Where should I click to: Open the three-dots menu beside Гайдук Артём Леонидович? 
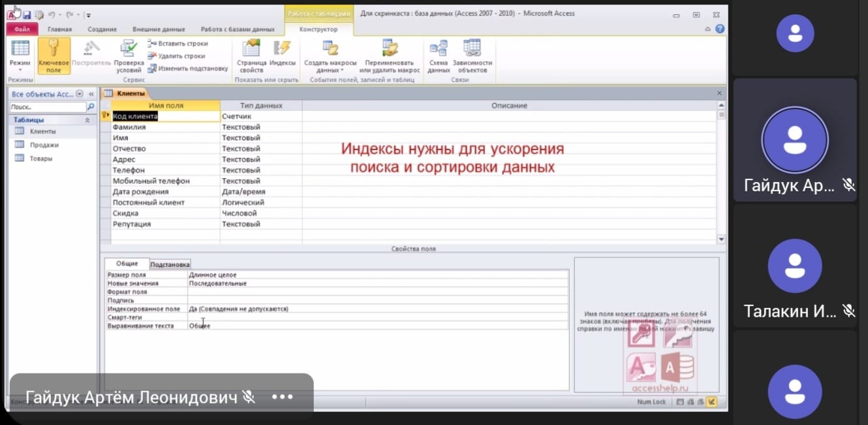283,396
